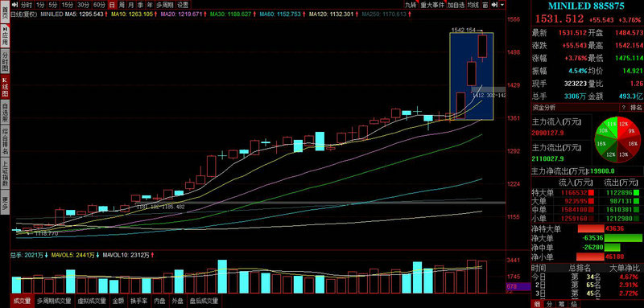This screenshot has width=644, height=308.
Task: Click the 净大单 green bar -63536
Action: [x=623, y=238]
